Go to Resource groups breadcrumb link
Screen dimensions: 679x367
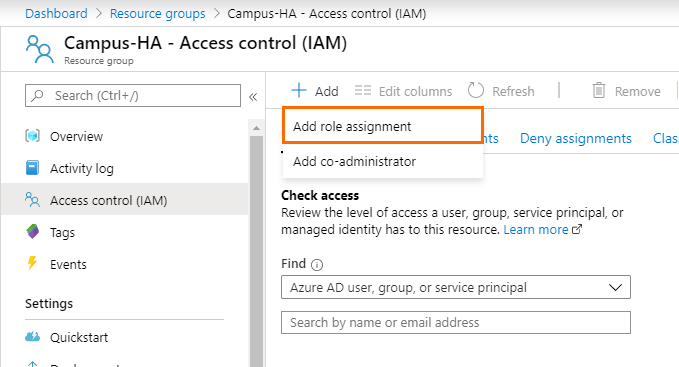click(x=158, y=13)
